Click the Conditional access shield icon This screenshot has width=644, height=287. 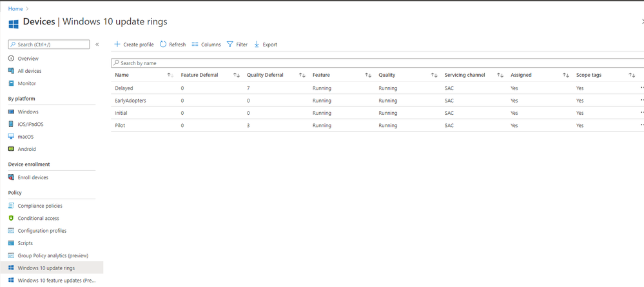click(x=12, y=218)
